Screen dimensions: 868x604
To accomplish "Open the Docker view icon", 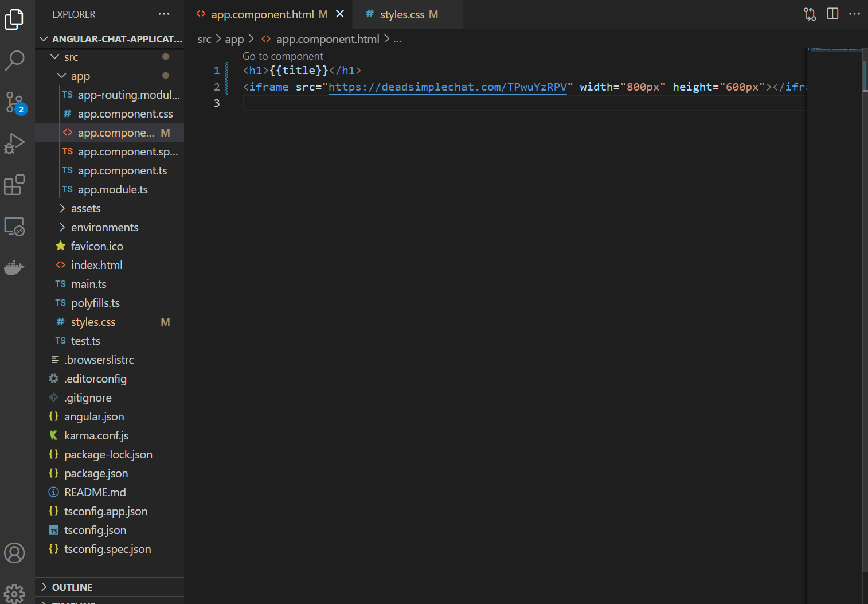I will tap(14, 267).
